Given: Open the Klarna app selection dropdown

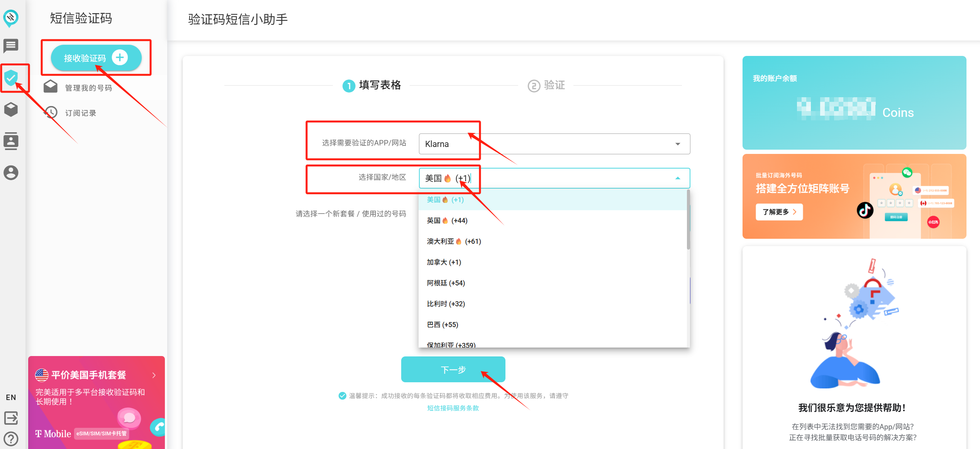Looking at the screenshot, I should (x=554, y=144).
